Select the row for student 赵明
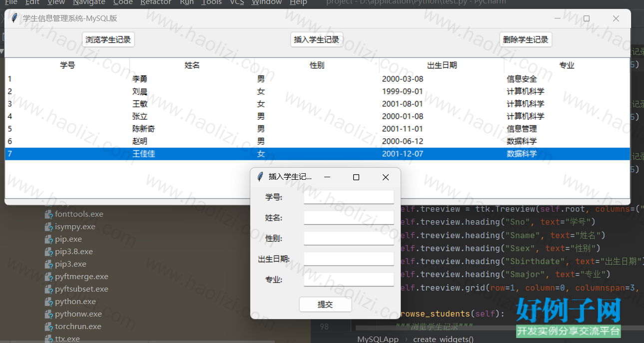 (x=317, y=141)
